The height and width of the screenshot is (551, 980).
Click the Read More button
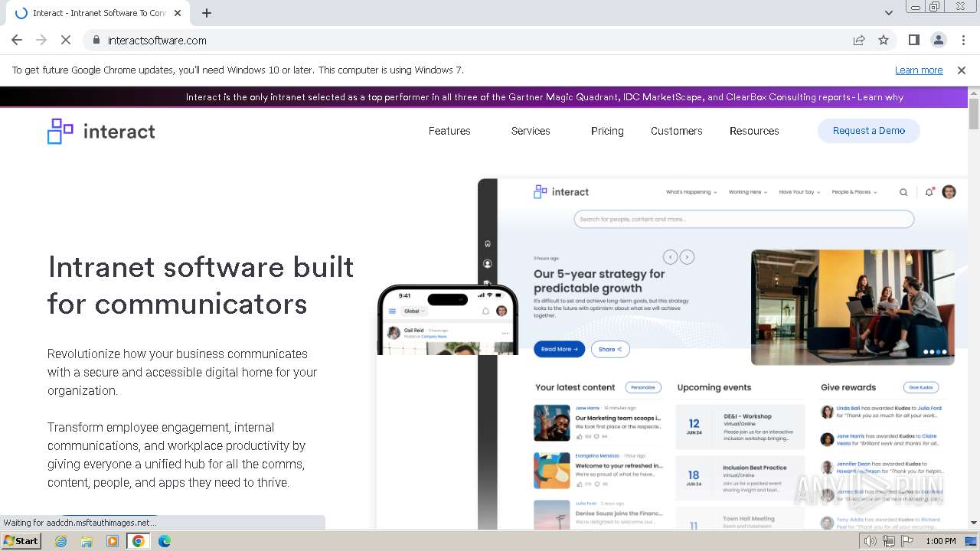560,349
